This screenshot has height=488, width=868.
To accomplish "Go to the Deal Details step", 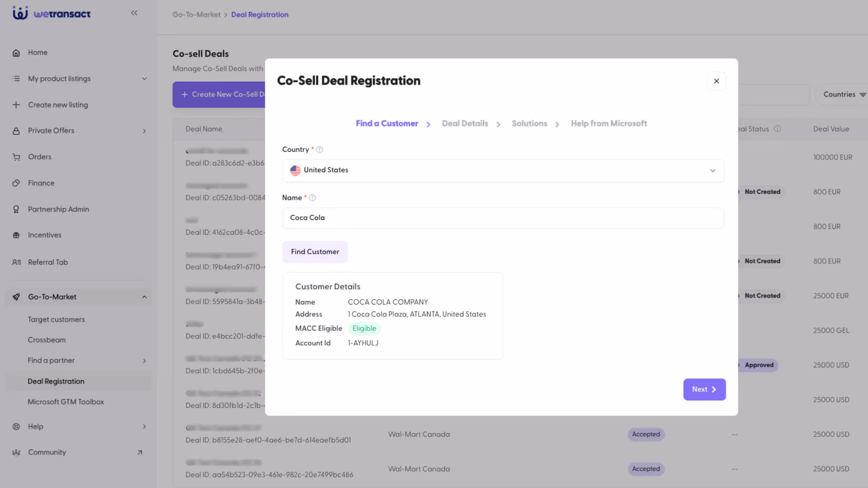I will pos(465,124).
